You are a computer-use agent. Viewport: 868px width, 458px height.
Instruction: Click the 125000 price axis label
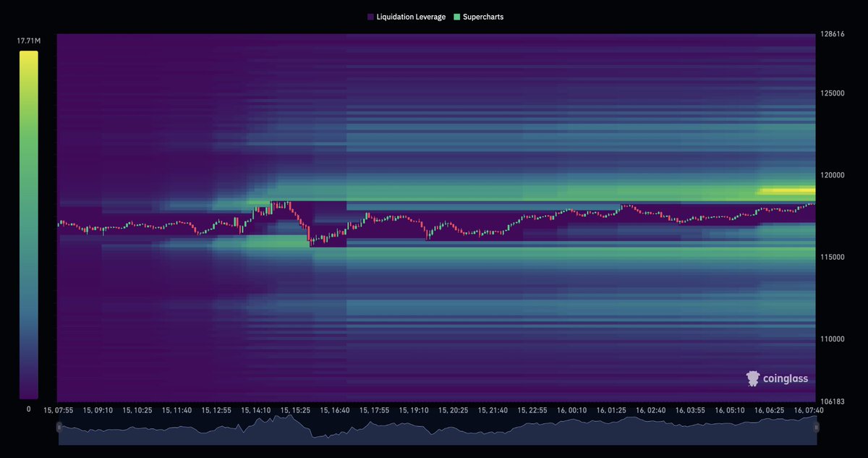point(831,93)
